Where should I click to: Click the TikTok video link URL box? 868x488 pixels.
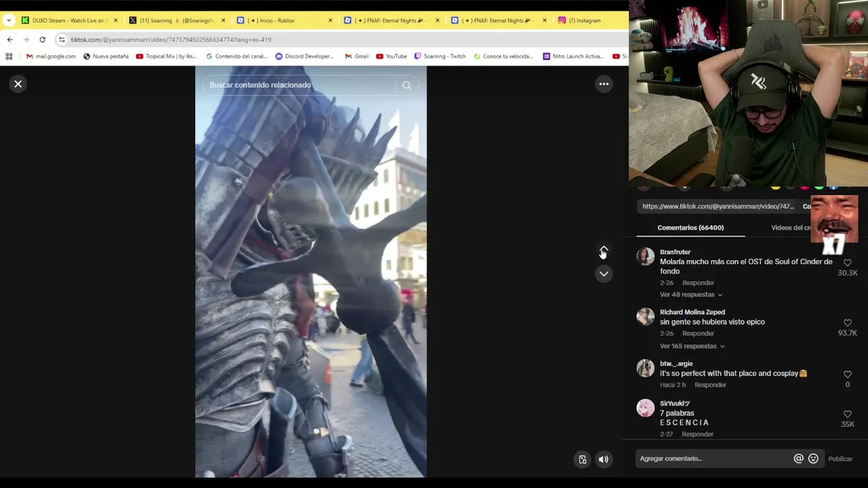(717, 207)
